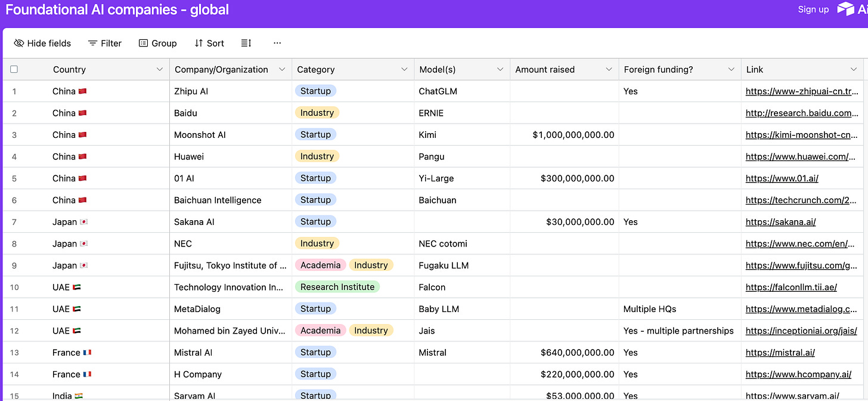Screen dimensions: 868x401
Task: Select the Sakana AI company cell
Action: coord(231,221)
